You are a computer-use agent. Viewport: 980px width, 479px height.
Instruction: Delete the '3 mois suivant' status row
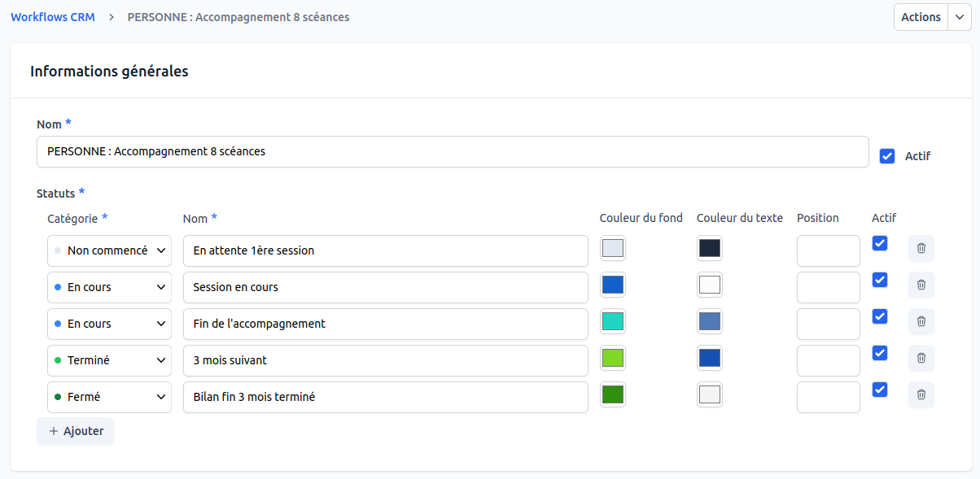(x=921, y=358)
